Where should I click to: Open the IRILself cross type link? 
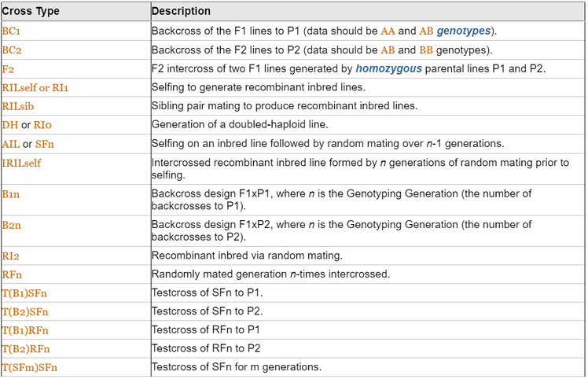(x=21, y=163)
